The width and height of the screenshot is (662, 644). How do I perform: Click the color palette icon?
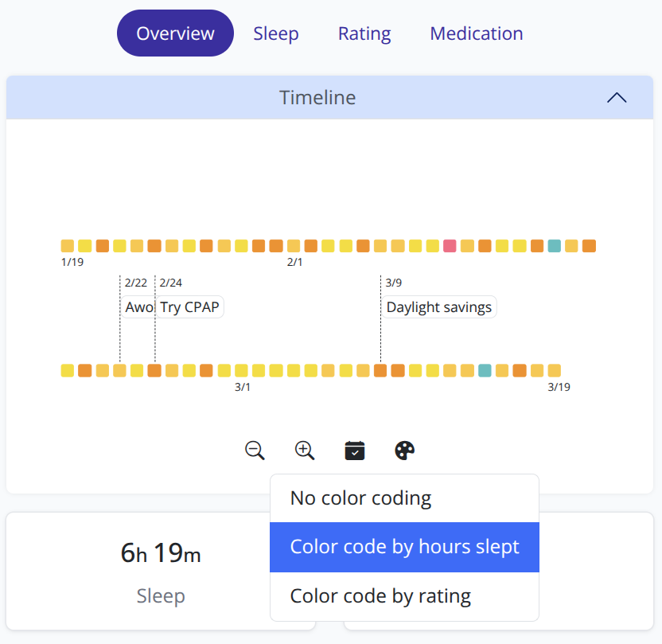click(x=405, y=451)
